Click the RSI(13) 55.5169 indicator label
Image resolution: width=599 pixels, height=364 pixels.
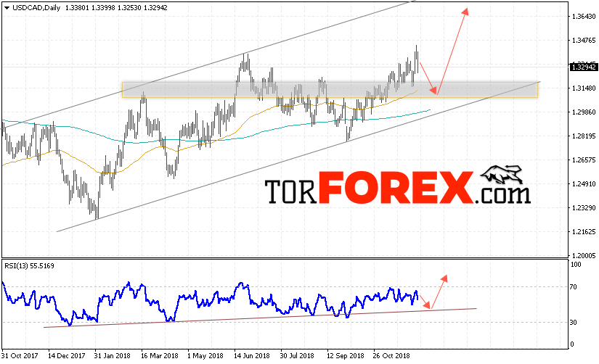pyautogui.click(x=30, y=266)
